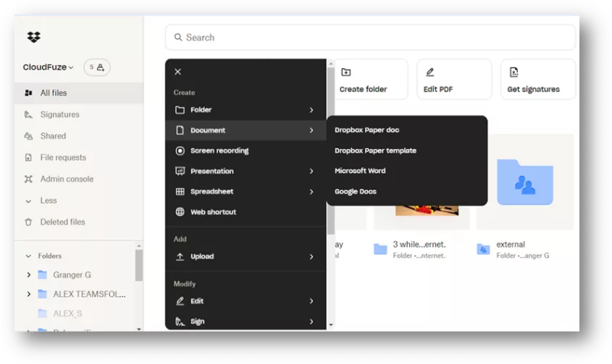Click into the Search field

click(370, 37)
